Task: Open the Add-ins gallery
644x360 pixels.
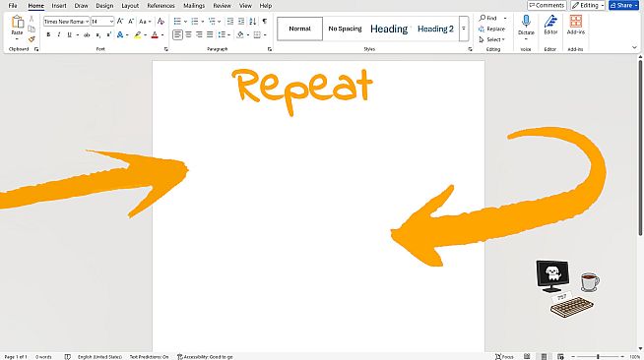Action: tap(576, 25)
